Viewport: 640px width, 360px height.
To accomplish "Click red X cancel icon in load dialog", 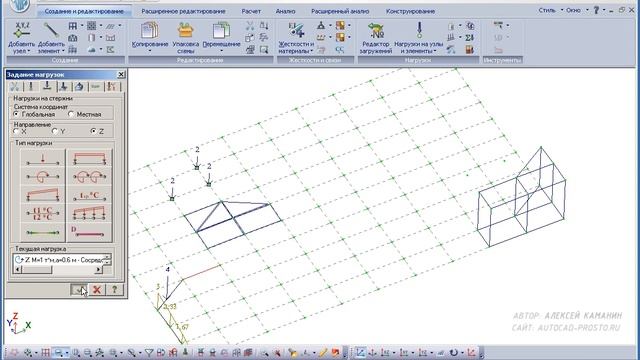I will pos(97,290).
